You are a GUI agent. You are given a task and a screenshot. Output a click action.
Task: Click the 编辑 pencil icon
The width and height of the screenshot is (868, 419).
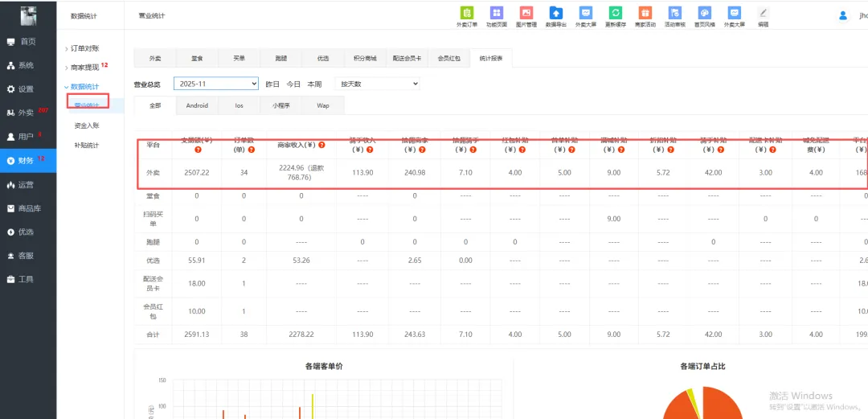(763, 14)
